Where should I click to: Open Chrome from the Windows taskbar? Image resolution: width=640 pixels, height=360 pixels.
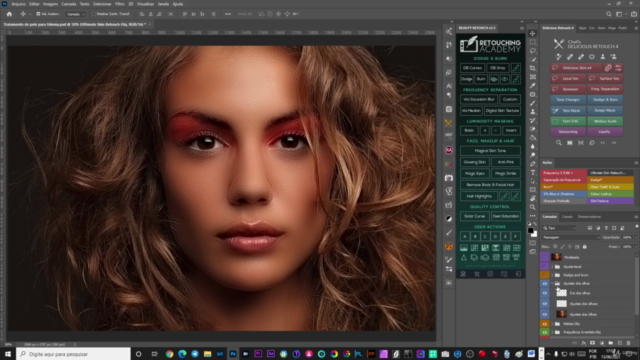pyautogui.click(x=169, y=354)
